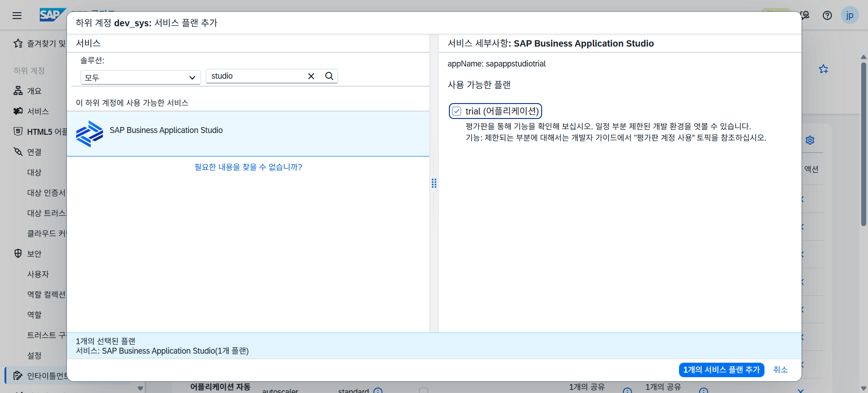Viewport: 868px width, 393px height.
Task: Open 개요 in the sidebar
Action: [x=34, y=91]
